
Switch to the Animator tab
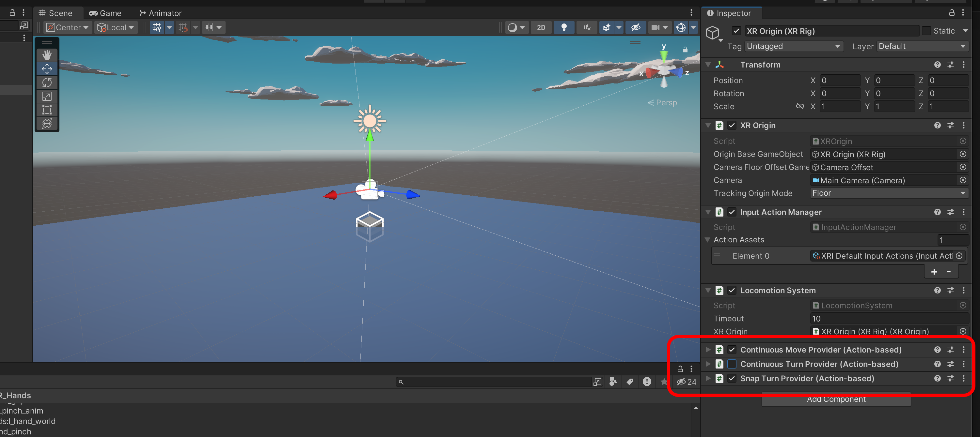(x=160, y=13)
